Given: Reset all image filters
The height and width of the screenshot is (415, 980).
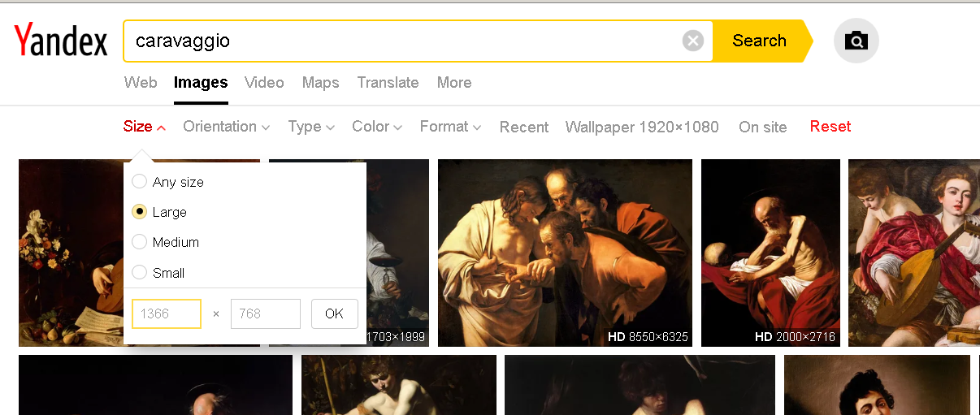Looking at the screenshot, I should 830,127.
